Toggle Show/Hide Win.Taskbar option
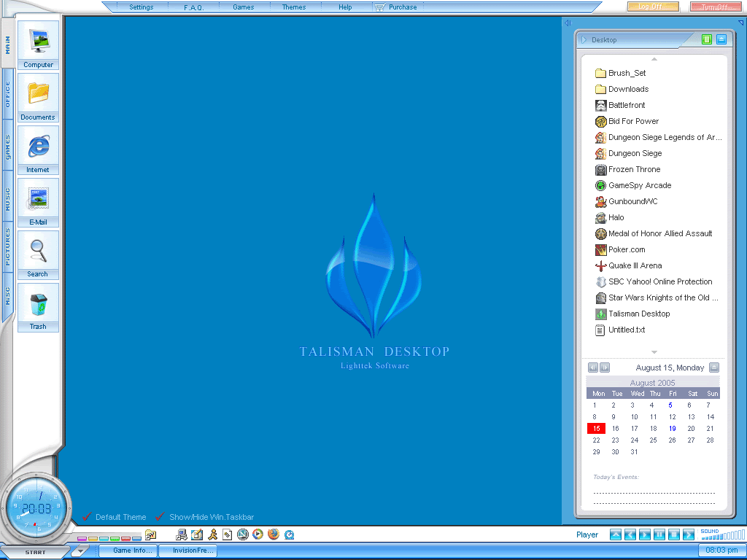 [160, 517]
